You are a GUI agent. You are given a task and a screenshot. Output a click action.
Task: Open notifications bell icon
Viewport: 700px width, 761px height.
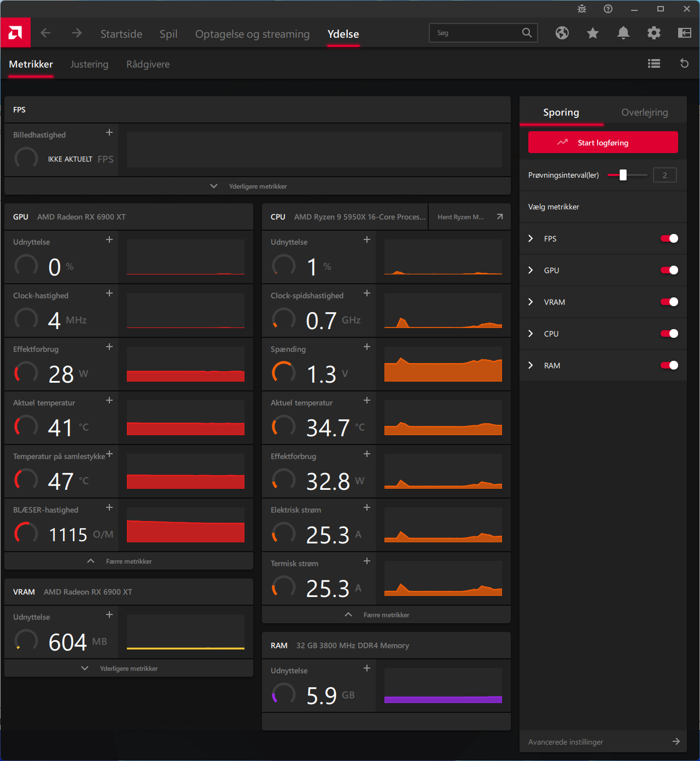coord(623,33)
